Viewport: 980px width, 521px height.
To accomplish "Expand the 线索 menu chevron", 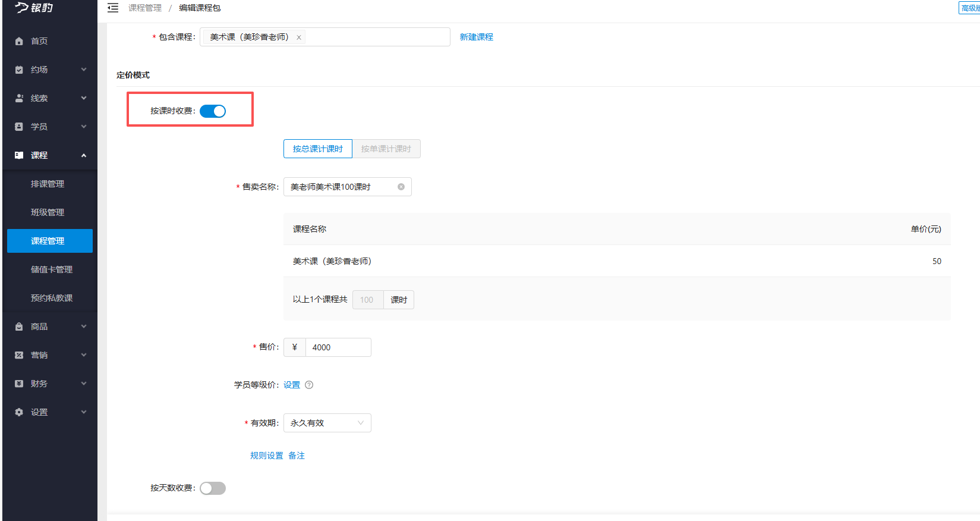I will click(84, 98).
